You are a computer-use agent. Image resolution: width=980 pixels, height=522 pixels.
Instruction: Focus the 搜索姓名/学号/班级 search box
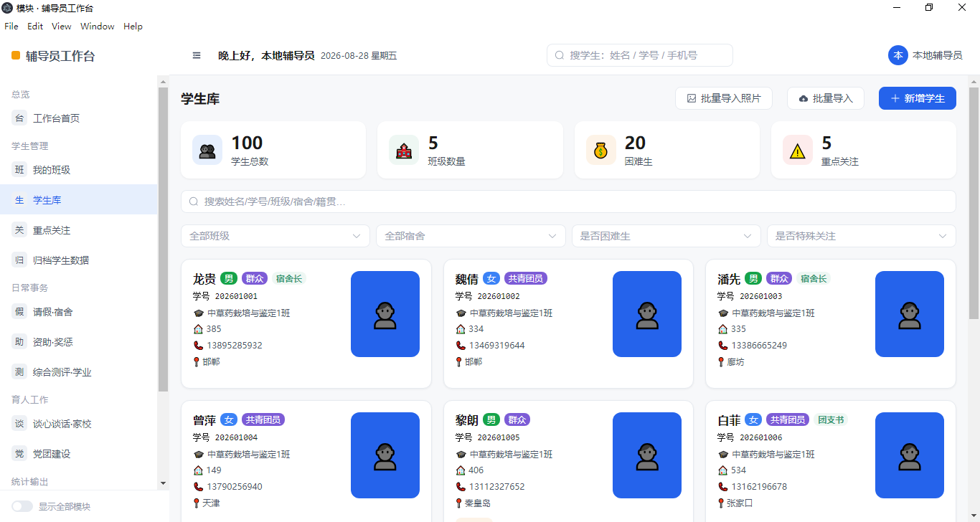(x=568, y=201)
